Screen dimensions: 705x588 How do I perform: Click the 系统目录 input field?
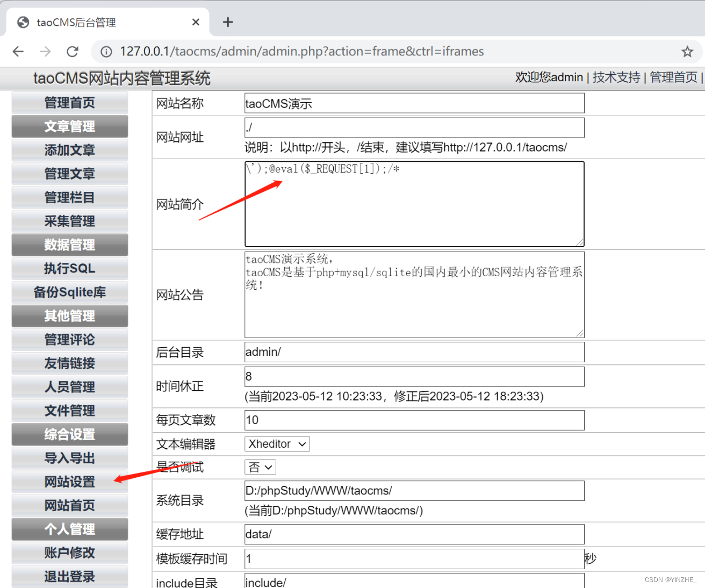point(414,491)
